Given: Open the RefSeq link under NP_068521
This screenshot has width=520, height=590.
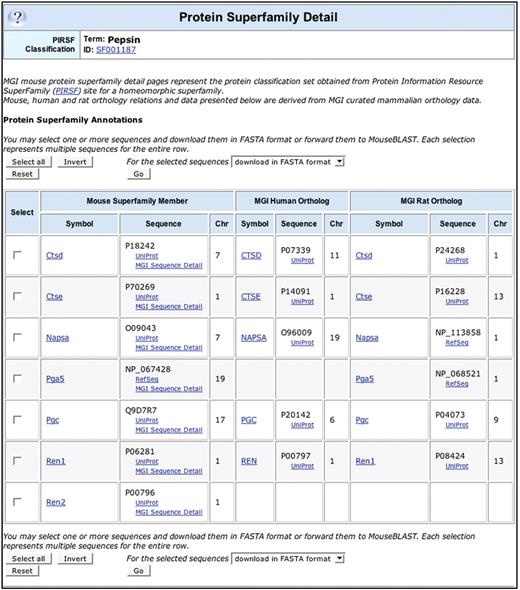Looking at the screenshot, I should [x=457, y=384].
